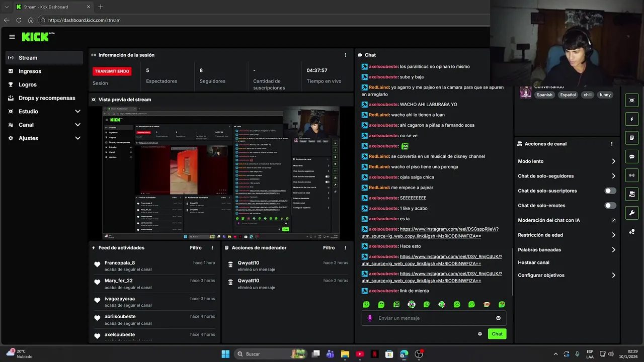
Task: Click the three-dots cluster icon in right sidebar
Action: [x=632, y=232]
